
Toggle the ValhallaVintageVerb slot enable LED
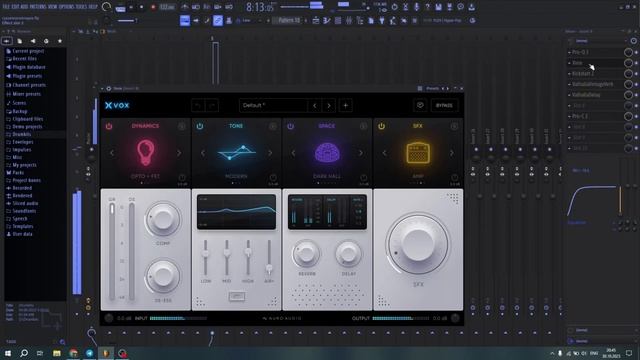(x=636, y=84)
